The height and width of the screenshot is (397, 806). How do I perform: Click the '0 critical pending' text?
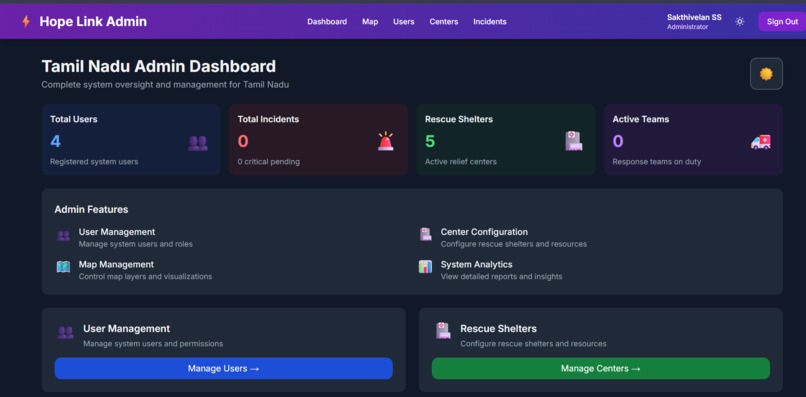coord(268,161)
